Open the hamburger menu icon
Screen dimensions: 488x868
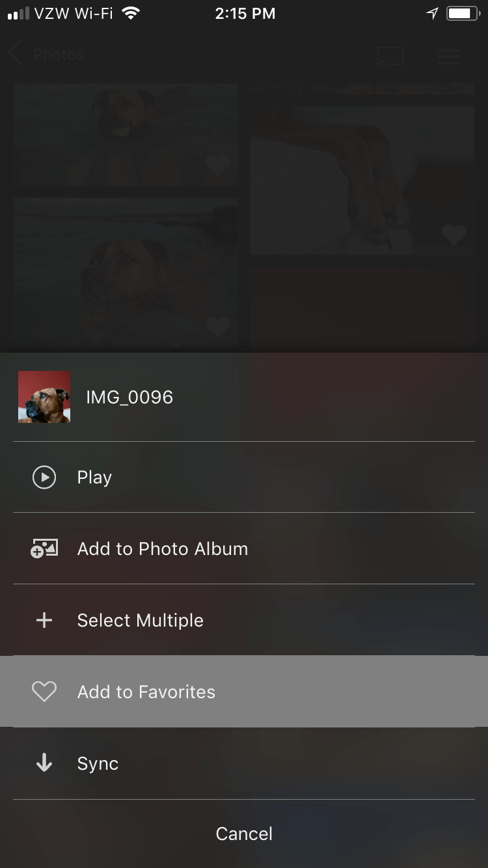tap(449, 57)
